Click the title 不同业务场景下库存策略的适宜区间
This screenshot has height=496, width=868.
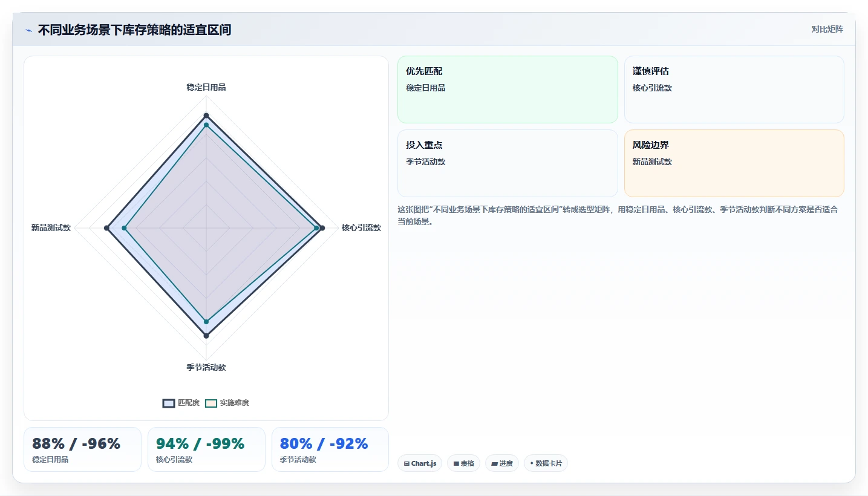pyautogui.click(x=134, y=30)
